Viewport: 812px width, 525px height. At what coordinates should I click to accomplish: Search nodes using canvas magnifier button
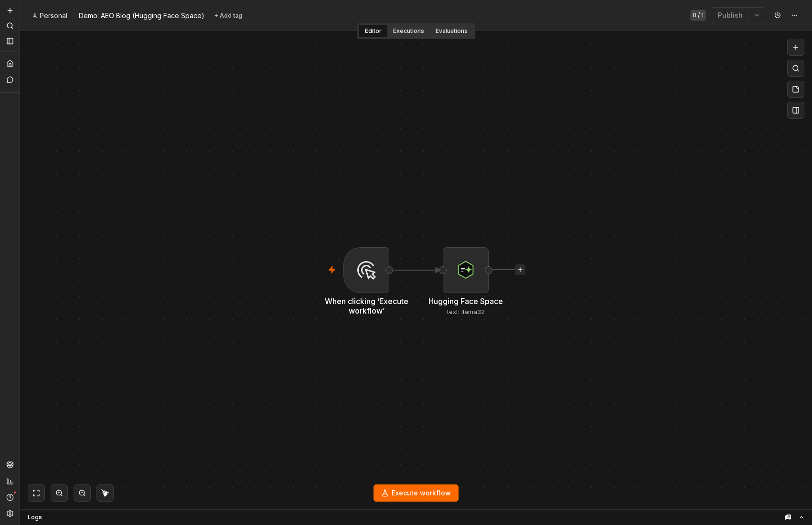click(796, 68)
